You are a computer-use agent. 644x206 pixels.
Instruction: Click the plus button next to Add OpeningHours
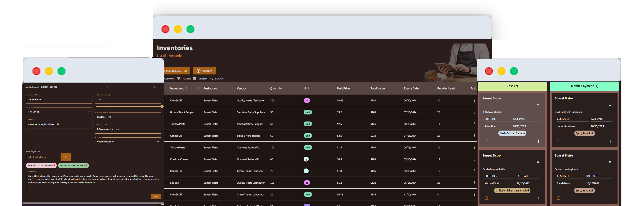[x=66, y=157]
